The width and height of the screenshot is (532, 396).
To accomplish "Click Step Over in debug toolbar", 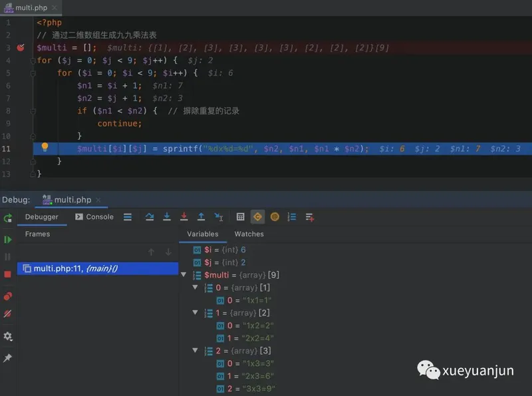I will click(x=149, y=217).
